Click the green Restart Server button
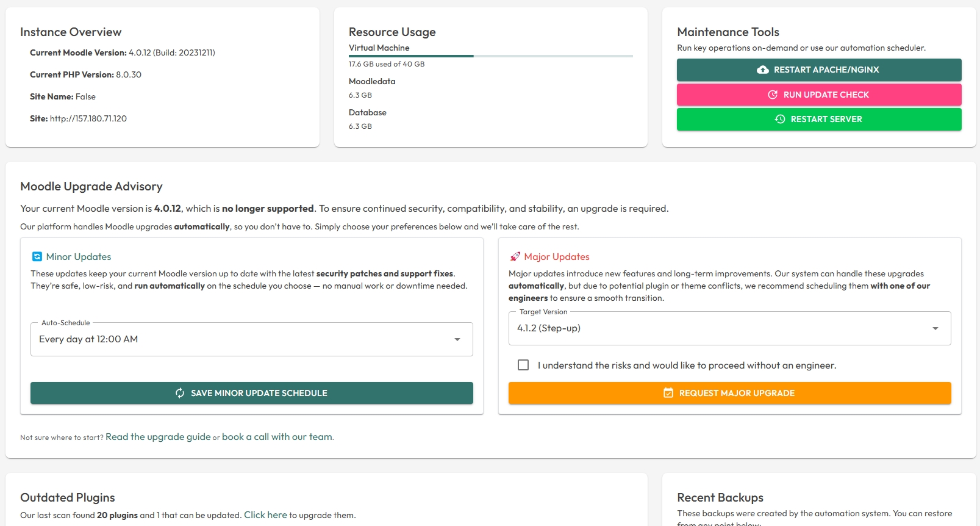Viewport: 980px width, 526px height. 819,119
